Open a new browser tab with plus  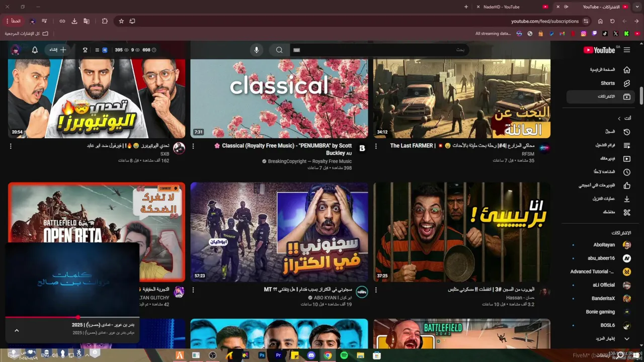coord(466,7)
